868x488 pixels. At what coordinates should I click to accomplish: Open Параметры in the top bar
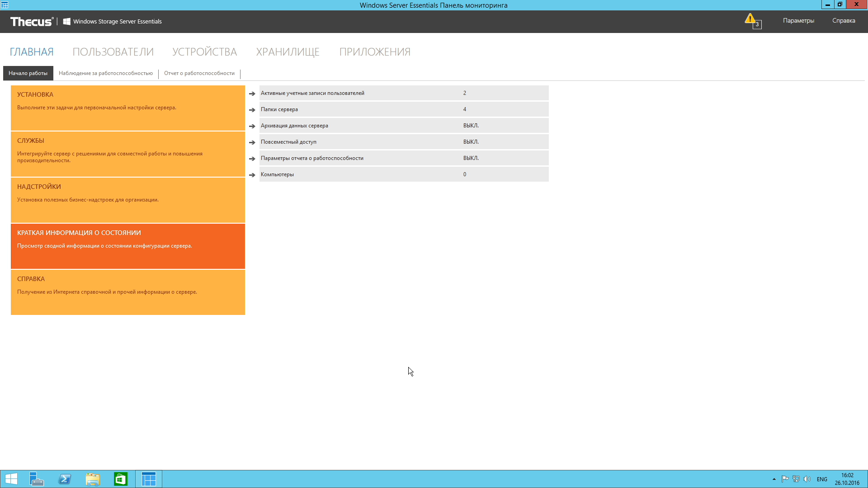pos(798,21)
